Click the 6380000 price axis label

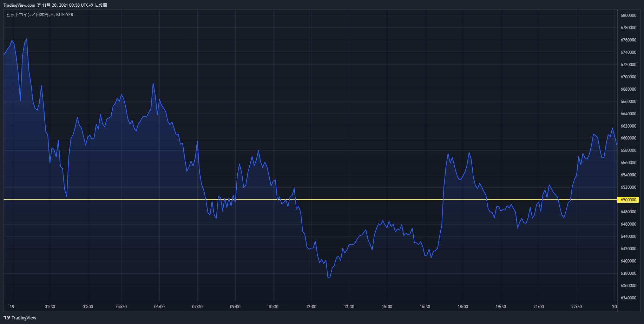629,273
